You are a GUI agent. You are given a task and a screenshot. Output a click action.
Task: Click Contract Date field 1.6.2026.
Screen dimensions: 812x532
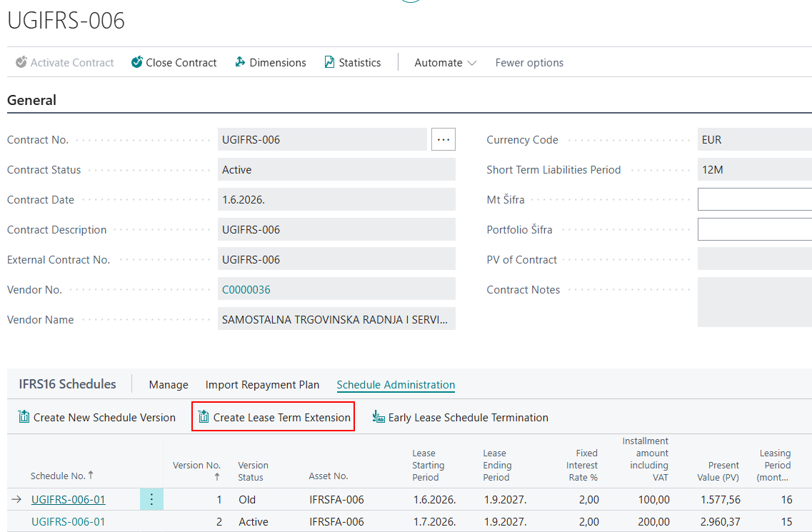coord(336,199)
